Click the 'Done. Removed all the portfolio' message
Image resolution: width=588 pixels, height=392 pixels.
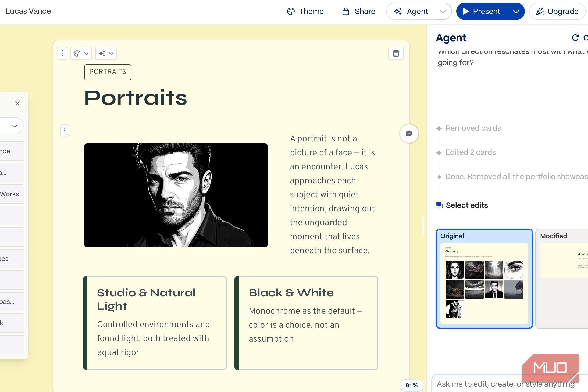click(x=516, y=176)
